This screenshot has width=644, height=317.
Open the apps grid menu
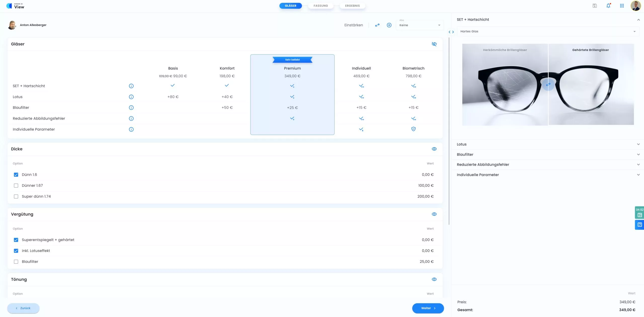(622, 6)
